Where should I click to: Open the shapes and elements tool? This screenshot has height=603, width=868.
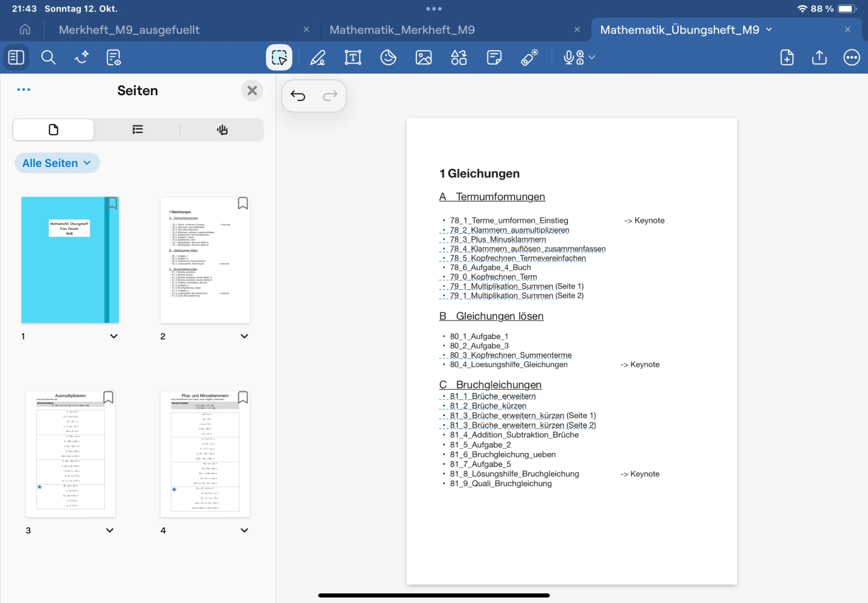click(459, 58)
